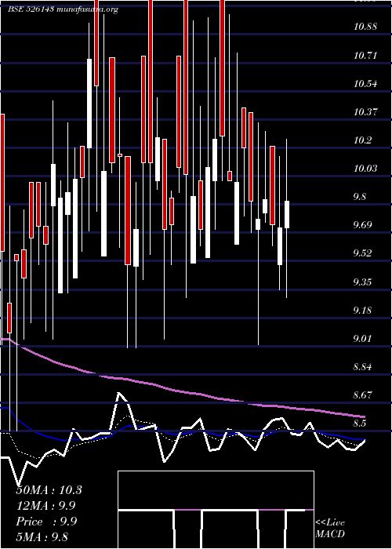Click the last white candlestick on the right
This screenshot has height=549, width=392.
coord(287,215)
